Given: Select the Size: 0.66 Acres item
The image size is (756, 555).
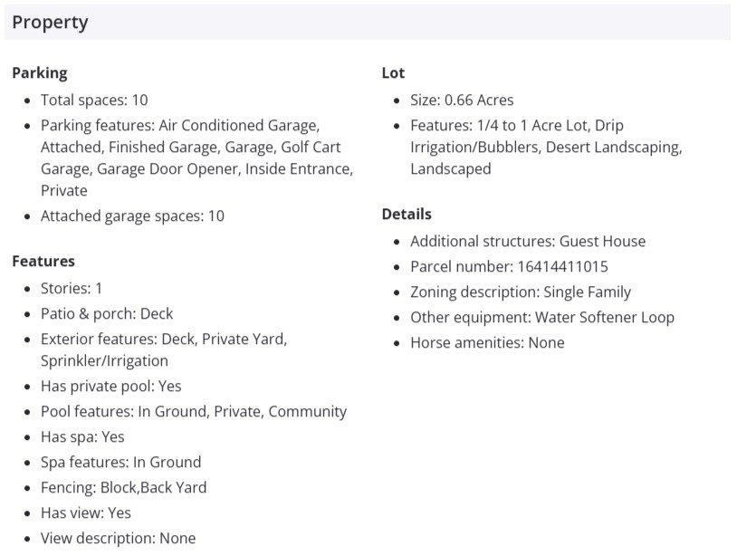Looking at the screenshot, I should (x=462, y=100).
